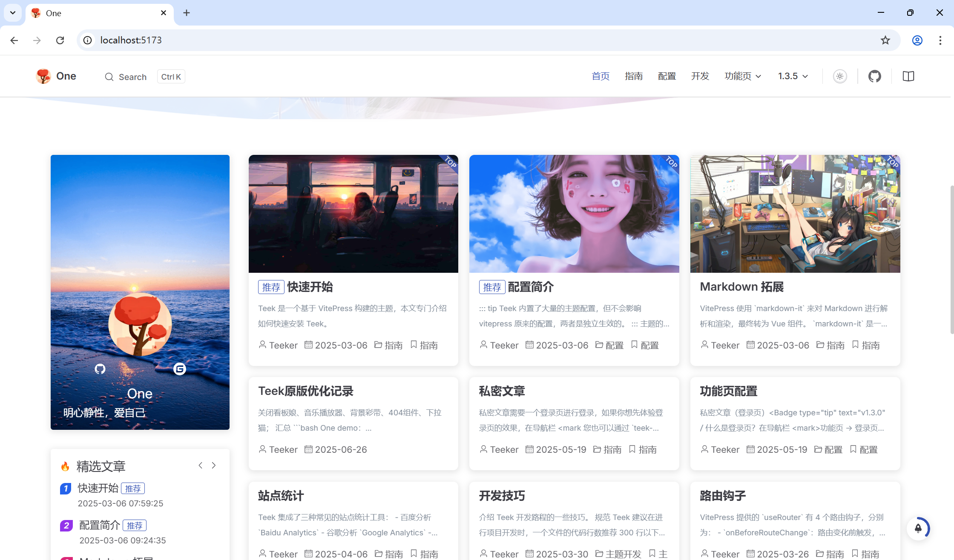
Task: Open the 开发 nav item
Action: click(x=700, y=76)
